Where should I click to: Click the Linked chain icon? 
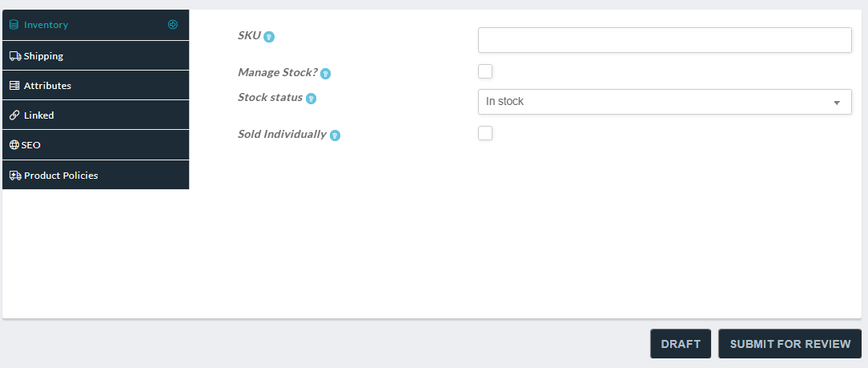tap(14, 115)
